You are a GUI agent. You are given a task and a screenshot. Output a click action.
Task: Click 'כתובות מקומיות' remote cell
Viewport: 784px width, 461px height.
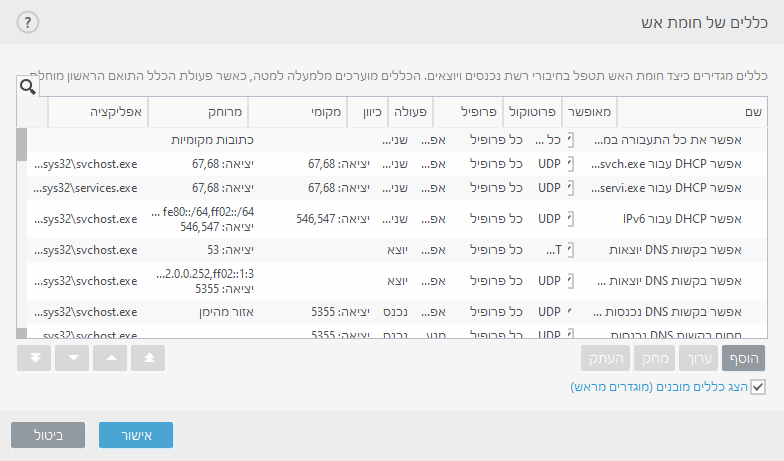(212, 140)
